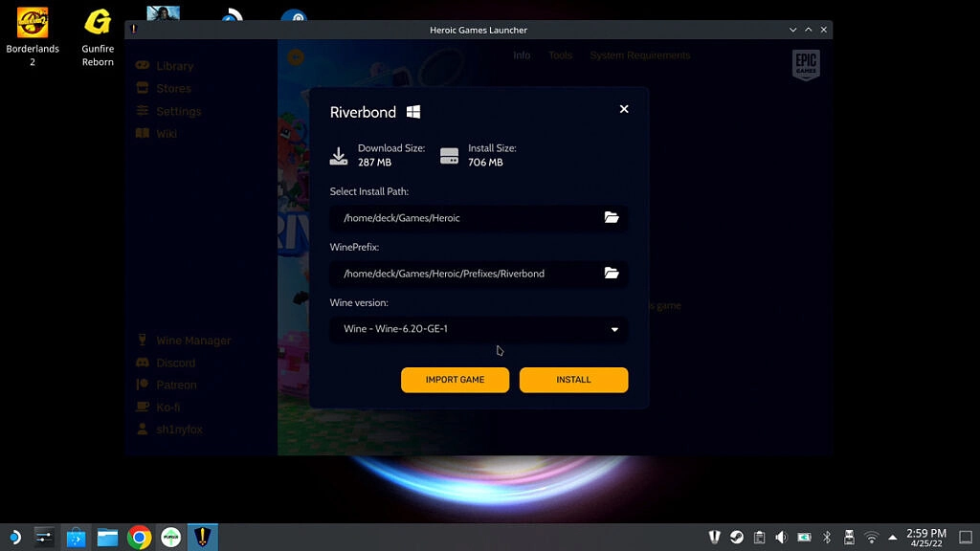Click the orange back arrow on game page
The image size is (980, 551).
tap(296, 57)
